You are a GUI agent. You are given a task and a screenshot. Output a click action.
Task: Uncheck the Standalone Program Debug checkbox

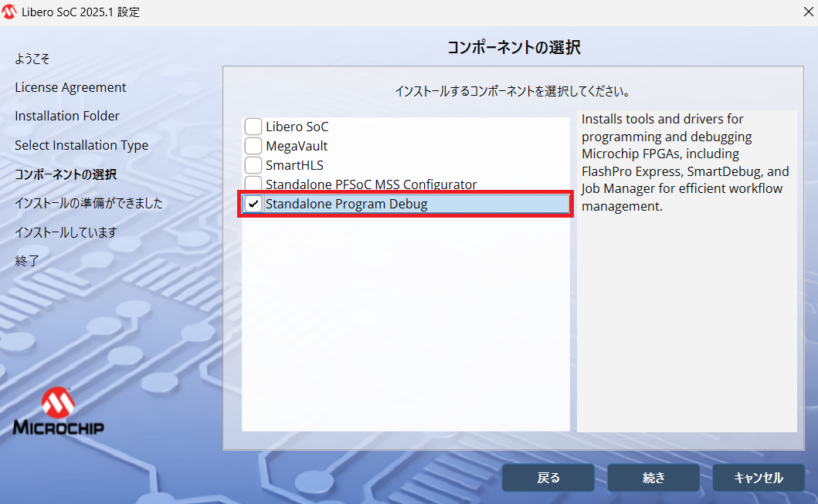[253, 204]
